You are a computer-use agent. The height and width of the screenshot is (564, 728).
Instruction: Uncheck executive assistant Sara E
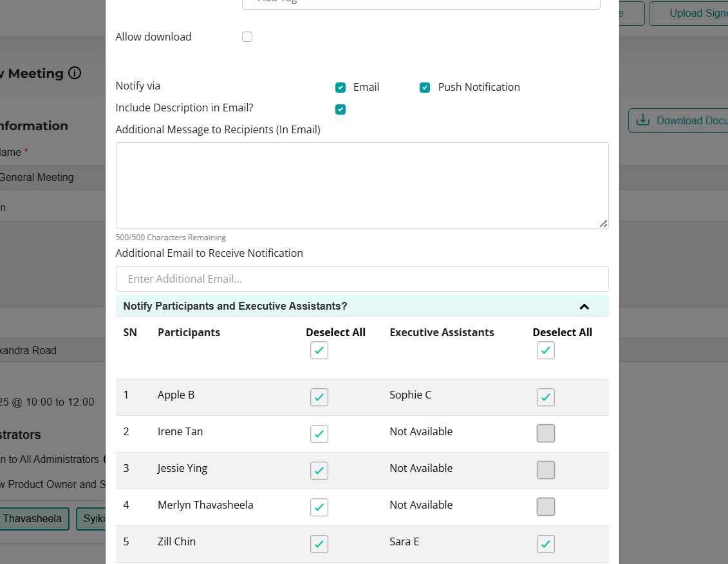pos(546,544)
